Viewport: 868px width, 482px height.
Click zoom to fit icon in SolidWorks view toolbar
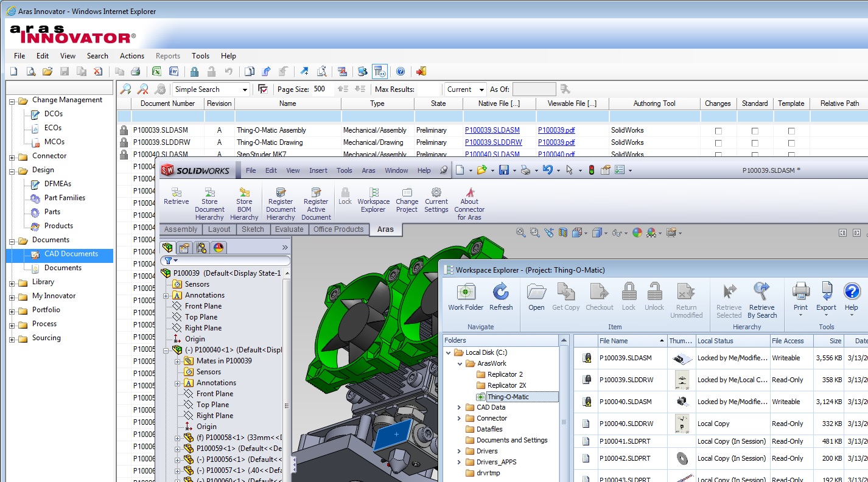coord(520,232)
